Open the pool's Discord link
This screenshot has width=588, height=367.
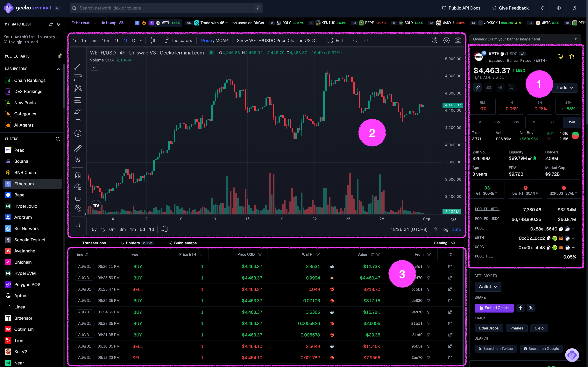[489, 88]
